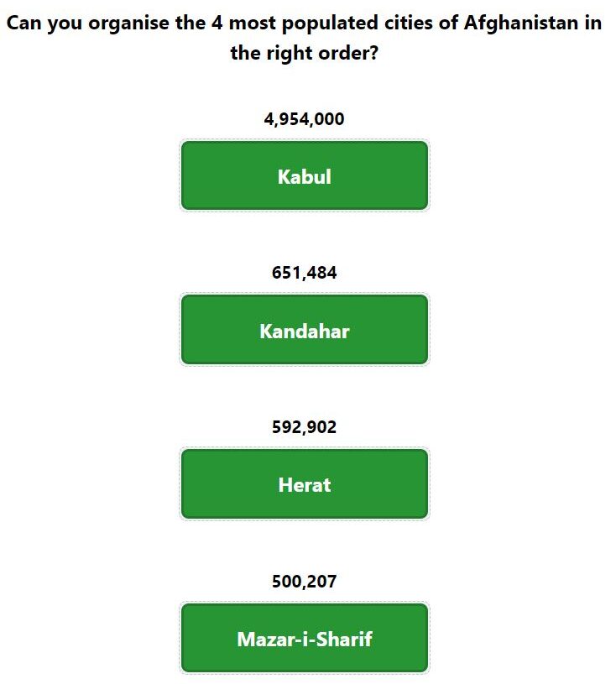The height and width of the screenshot is (684, 616).
Task: Choose the Herat answer button
Action: click(305, 483)
